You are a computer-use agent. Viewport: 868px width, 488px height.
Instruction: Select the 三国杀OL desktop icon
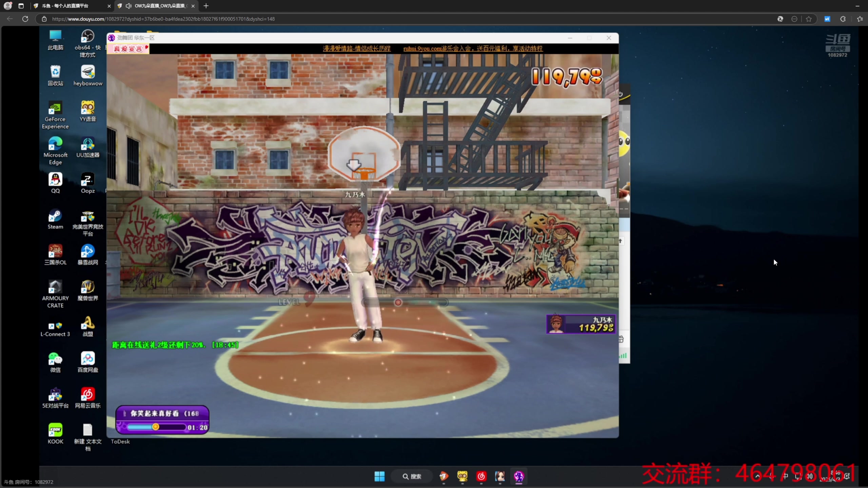(x=55, y=255)
